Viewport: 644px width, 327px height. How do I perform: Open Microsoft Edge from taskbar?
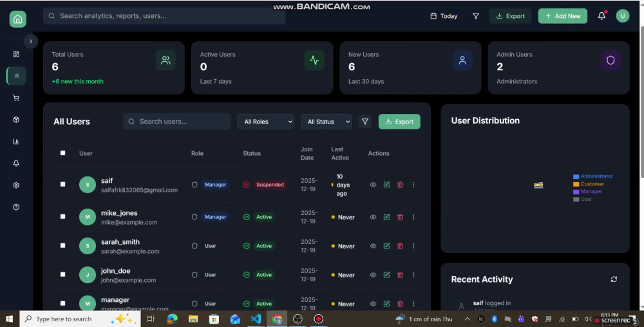point(172,319)
